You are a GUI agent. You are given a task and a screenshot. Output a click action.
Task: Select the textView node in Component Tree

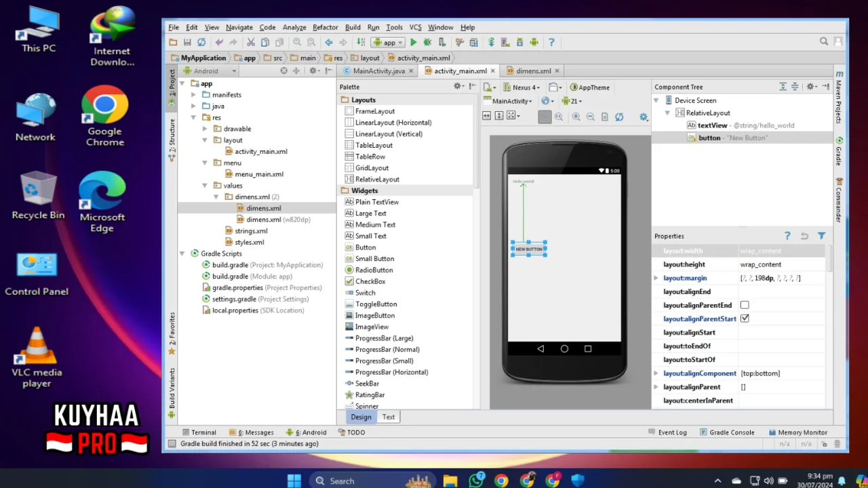[x=740, y=125]
